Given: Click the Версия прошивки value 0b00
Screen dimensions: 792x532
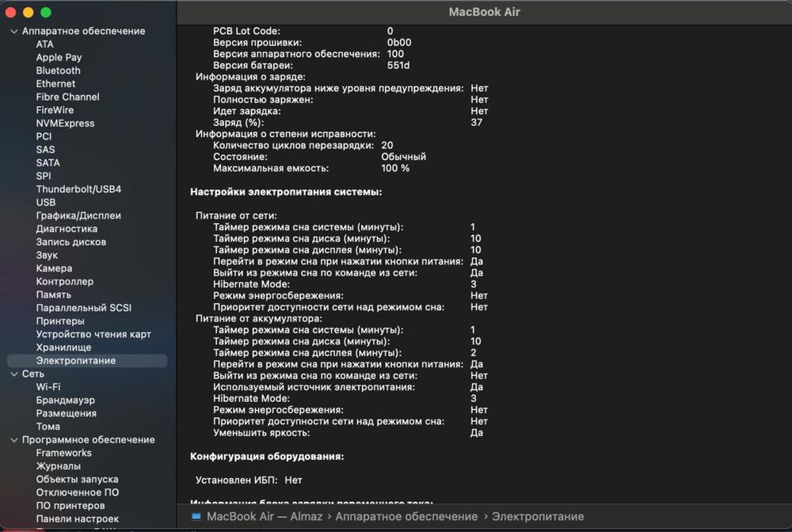Looking at the screenshot, I should (x=399, y=43).
